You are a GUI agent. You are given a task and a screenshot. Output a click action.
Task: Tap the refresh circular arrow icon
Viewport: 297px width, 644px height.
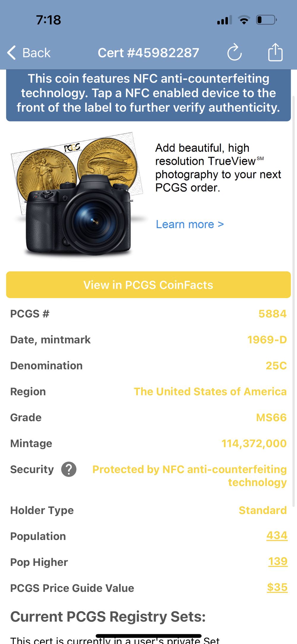tap(235, 52)
